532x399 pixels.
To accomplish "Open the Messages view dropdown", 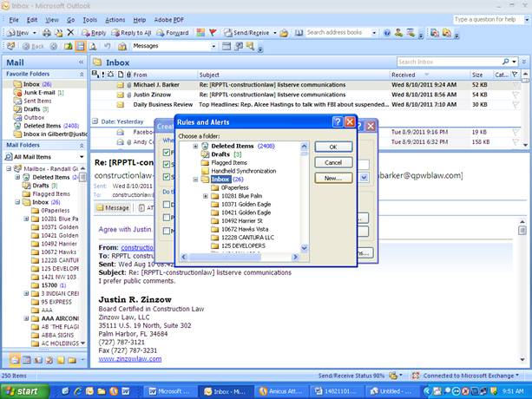I will click(x=213, y=46).
